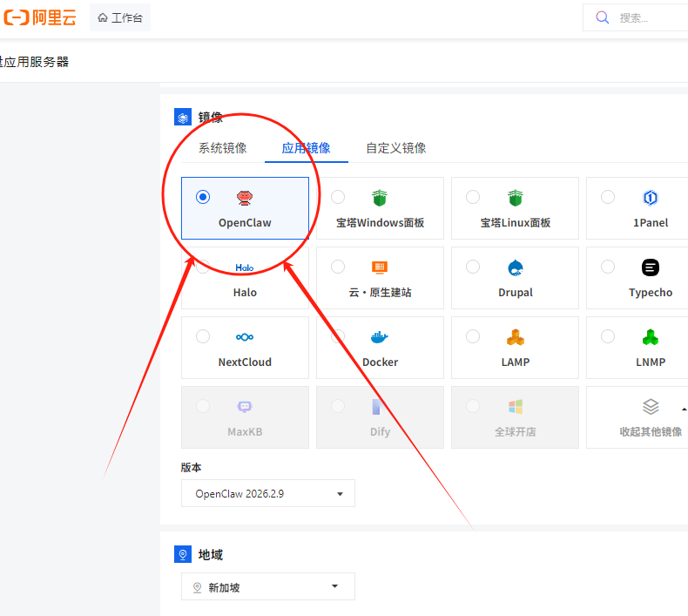The width and height of the screenshot is (688, 616).
Task: Click the 应用服务器 page title
Action: coord(36,62)
